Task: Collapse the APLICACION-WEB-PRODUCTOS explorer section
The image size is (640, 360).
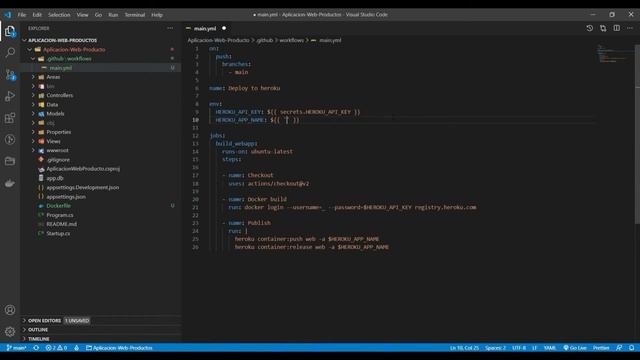Action: pos(24,40)
